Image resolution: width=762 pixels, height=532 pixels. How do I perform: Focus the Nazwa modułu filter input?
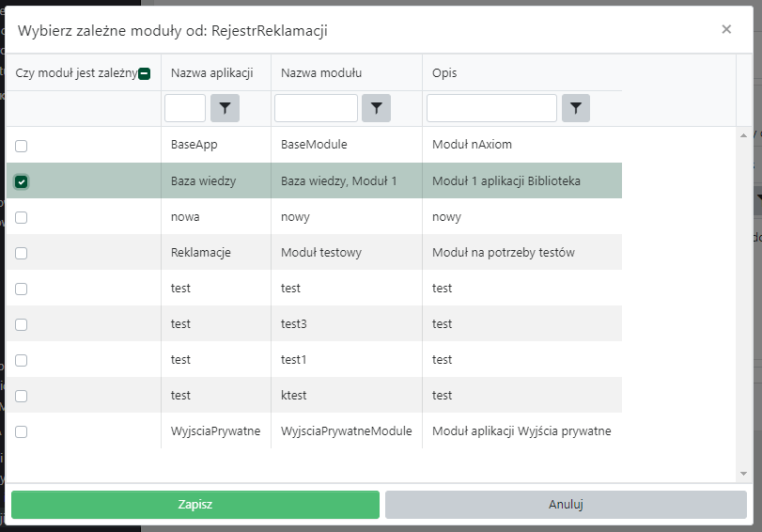(x=316, y=108)
